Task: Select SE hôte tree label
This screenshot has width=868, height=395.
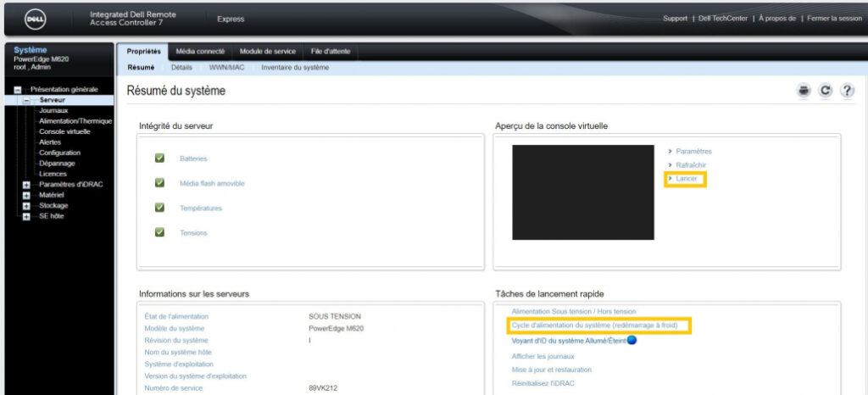Action: click(x=52, y=216)
